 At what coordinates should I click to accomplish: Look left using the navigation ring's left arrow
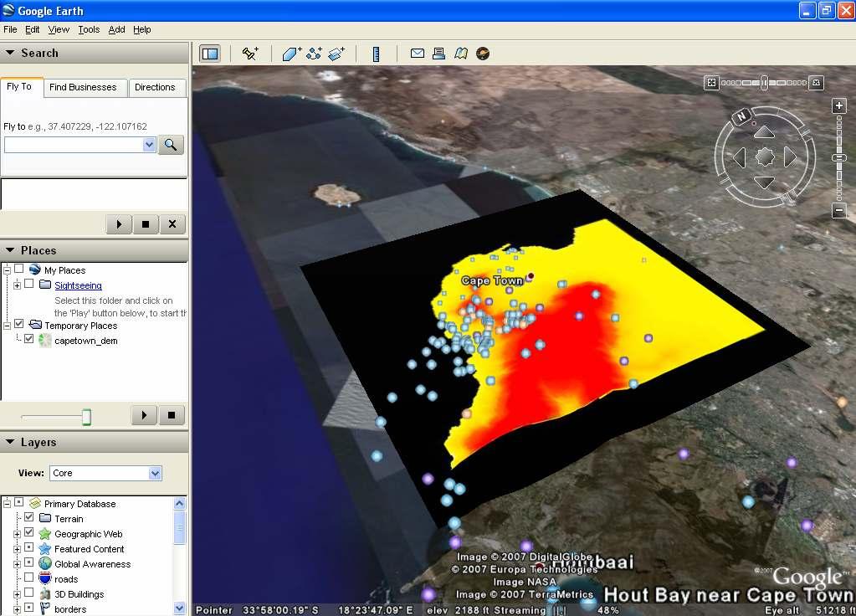click(739, 157)
